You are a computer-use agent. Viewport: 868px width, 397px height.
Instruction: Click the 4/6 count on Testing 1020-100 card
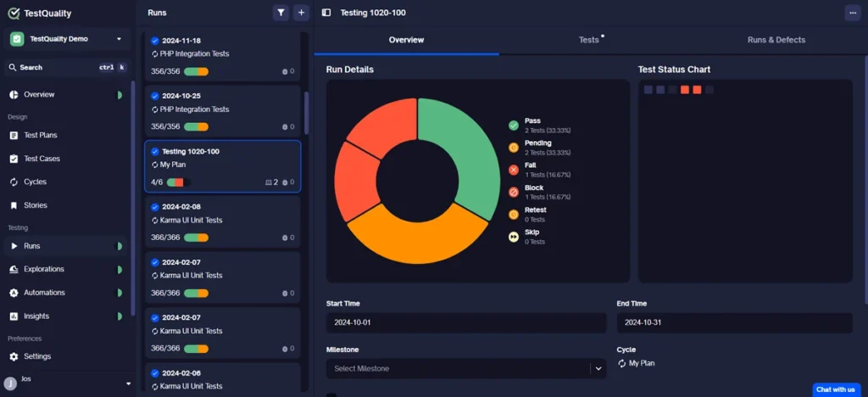(x=157, y=182)
